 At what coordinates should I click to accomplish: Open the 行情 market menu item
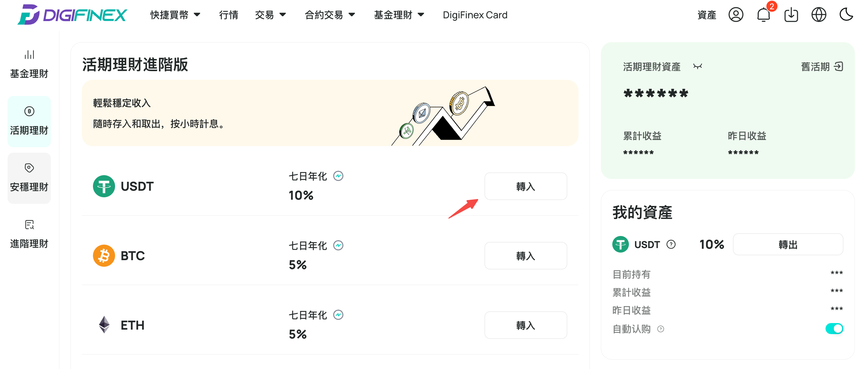pyautogui.click(x=229, y=15)
